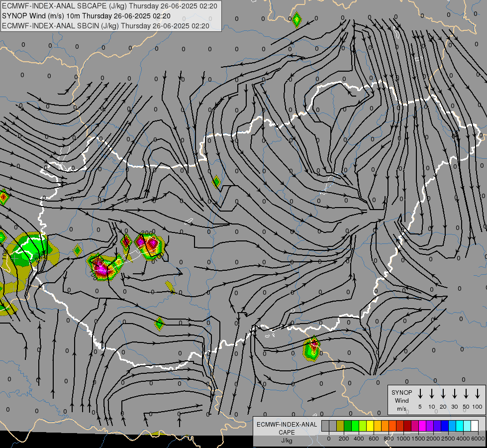Screen dimensions: 487x448
Task: Click the SYNOP word in wind legend
Action: point(401,392)
